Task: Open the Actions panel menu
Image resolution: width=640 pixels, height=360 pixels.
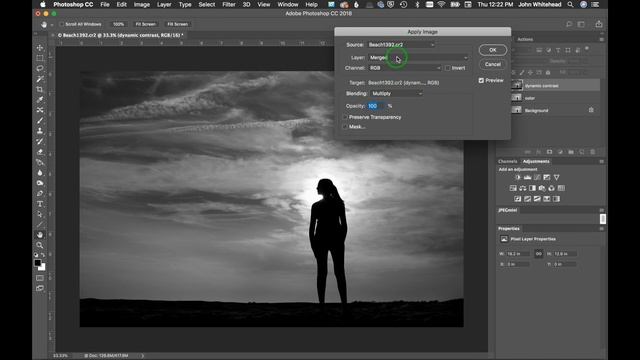Action: click(602, 40)
